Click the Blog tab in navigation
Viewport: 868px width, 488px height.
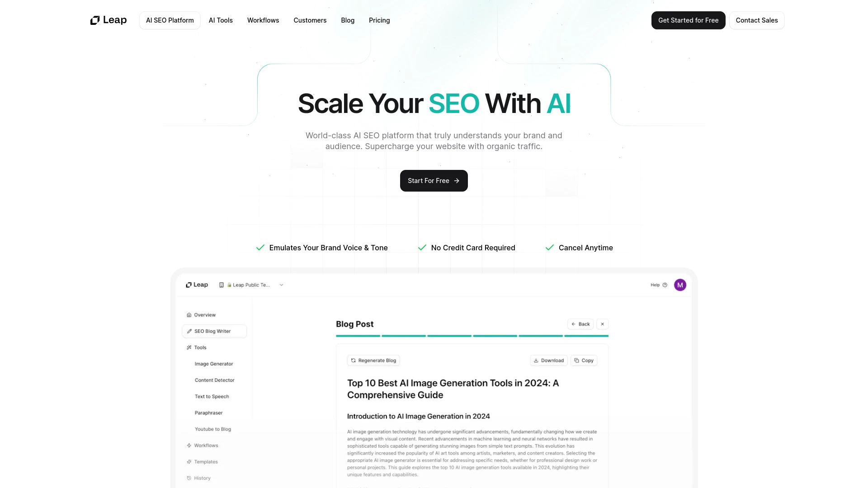(x=348, y=20)
